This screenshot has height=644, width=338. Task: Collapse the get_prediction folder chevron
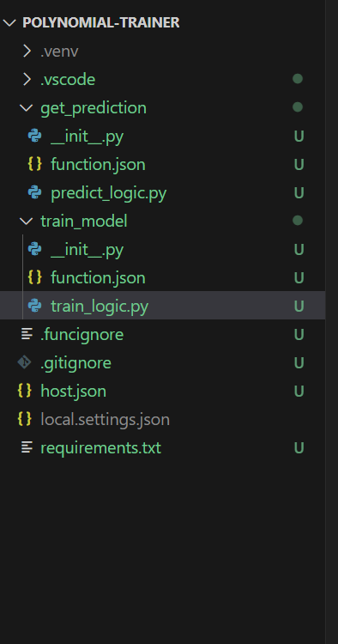(27, 107)
